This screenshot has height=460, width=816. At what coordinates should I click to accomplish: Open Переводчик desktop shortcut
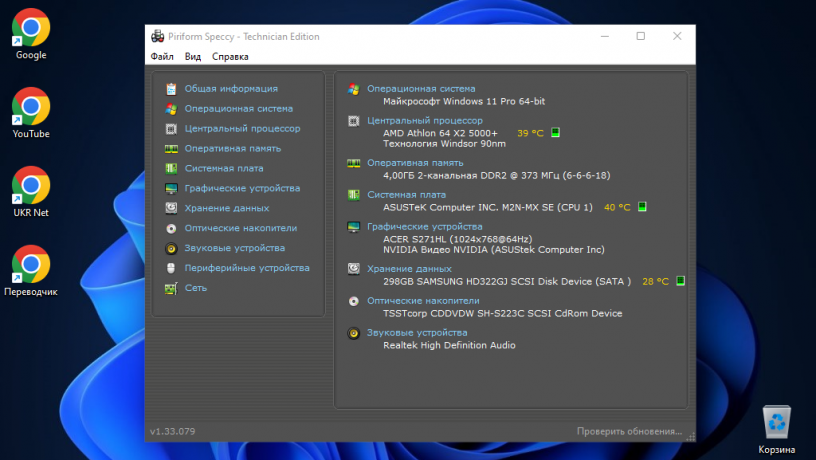click(31, 271)
